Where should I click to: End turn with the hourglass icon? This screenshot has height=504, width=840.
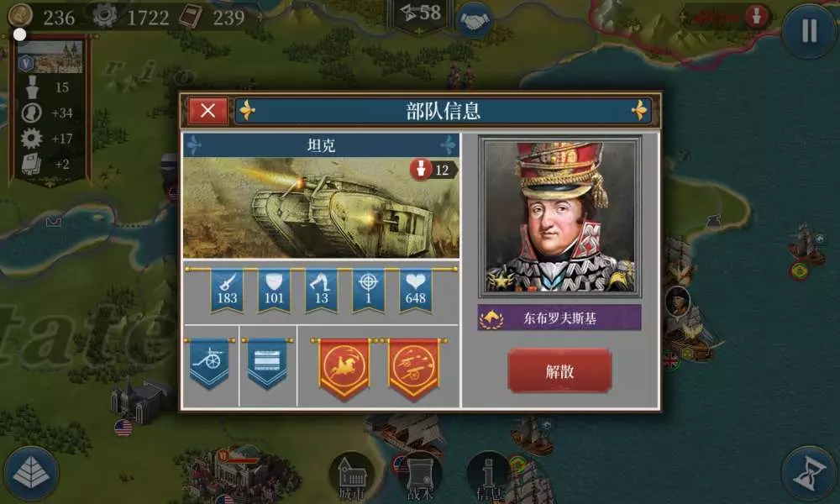click(809, 473)
